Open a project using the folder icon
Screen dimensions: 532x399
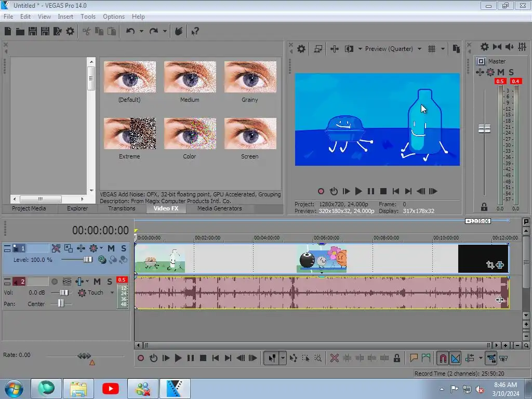click(x=20, y=32)
